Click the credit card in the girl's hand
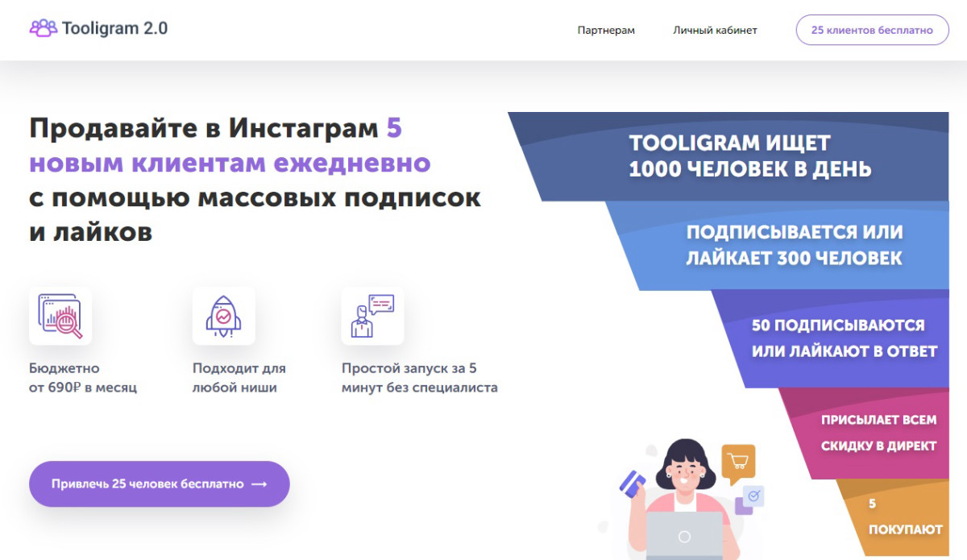The image size is (967, 560). 633,483
